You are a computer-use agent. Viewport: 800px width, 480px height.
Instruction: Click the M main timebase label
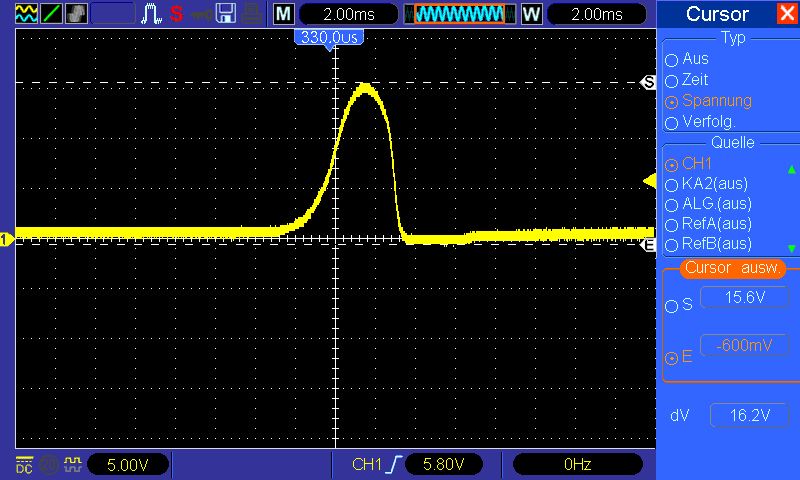[x=283, y=14]
